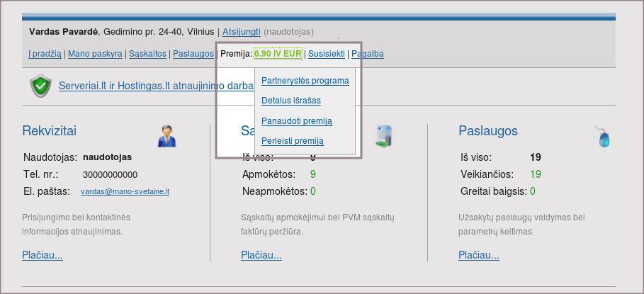Click the invoice server icon in the middle column
644x294 pixels.
pos(383,135)
